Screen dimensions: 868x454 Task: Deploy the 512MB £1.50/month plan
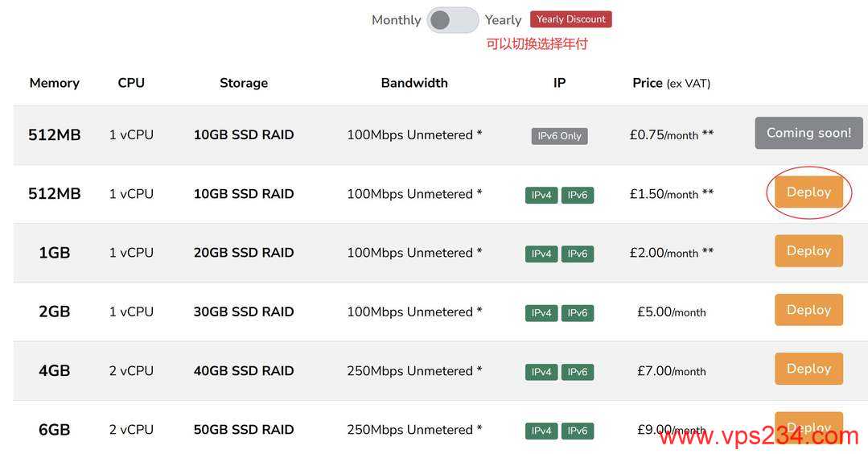click(x=808, y=192)
